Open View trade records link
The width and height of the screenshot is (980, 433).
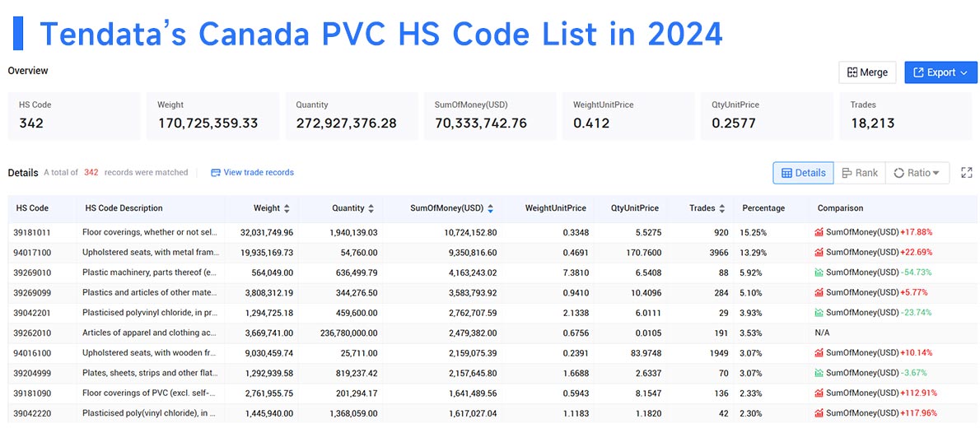(252, 172)
